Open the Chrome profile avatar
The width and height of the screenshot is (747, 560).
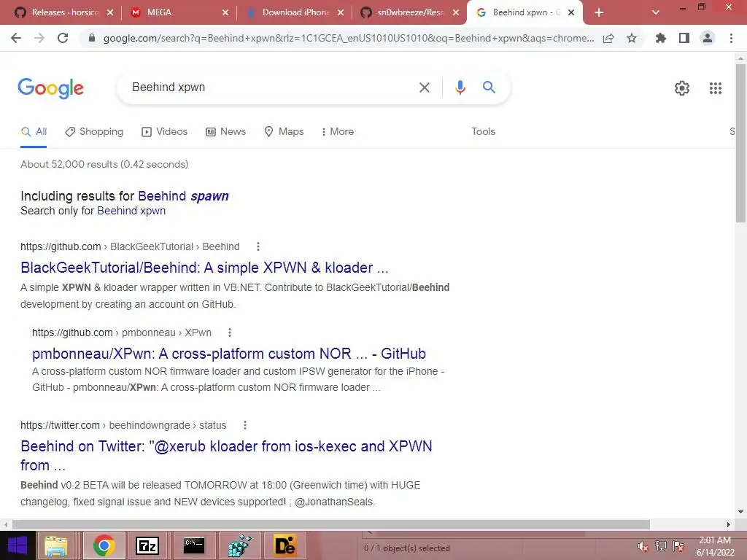click(708, 38)
